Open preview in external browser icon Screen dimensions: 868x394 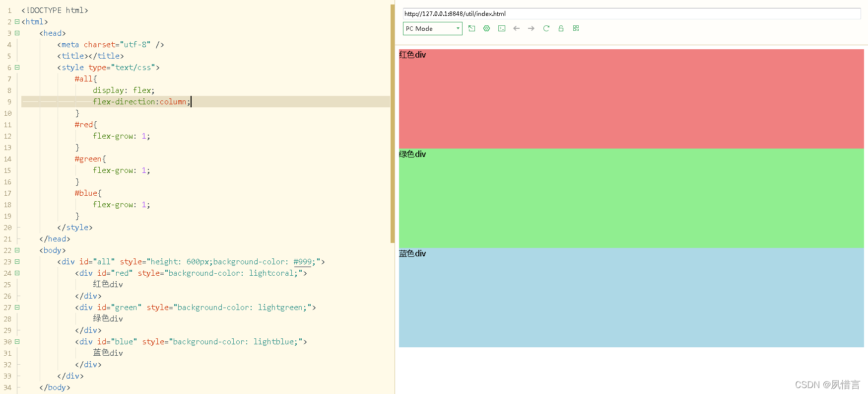click(x=471, y=28)
